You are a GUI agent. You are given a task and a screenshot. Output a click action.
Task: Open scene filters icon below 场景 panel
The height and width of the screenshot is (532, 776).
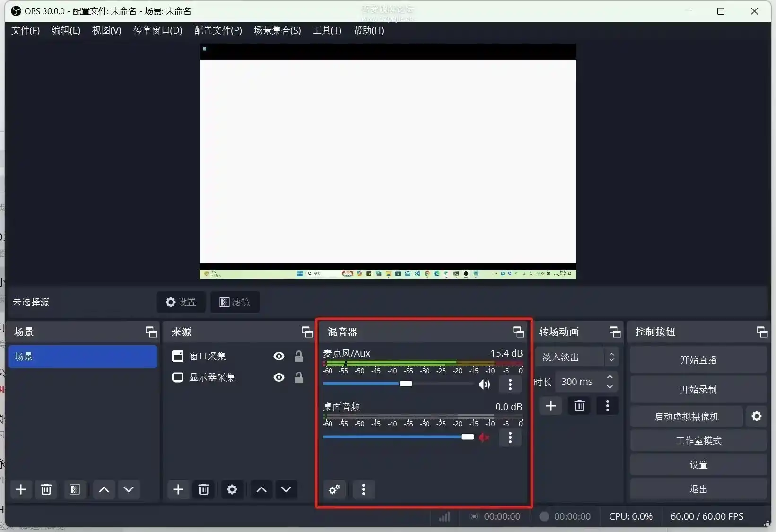point(74,489)
